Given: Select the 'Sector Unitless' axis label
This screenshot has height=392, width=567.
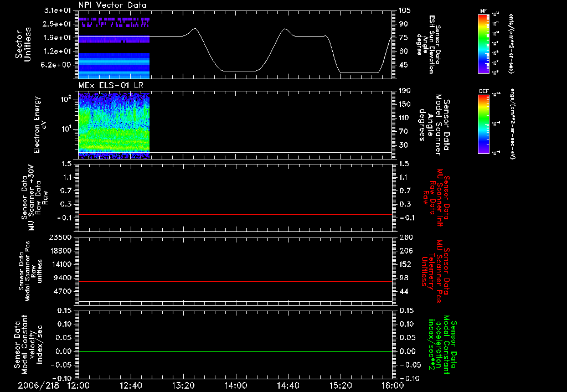Looking at the screenshot, I should 23,44.
